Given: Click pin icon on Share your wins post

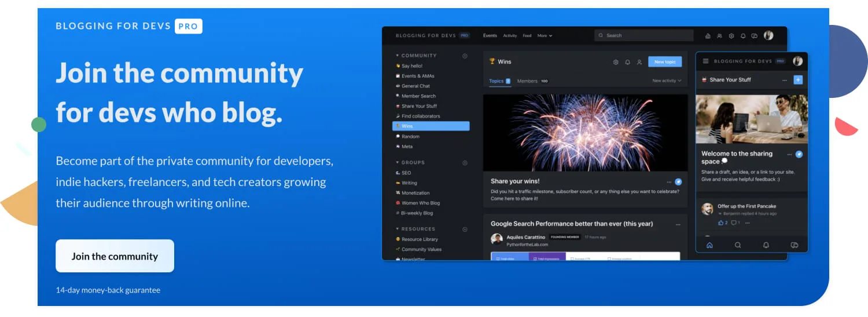Looking at the screenshot, I should tap(678, 182).
